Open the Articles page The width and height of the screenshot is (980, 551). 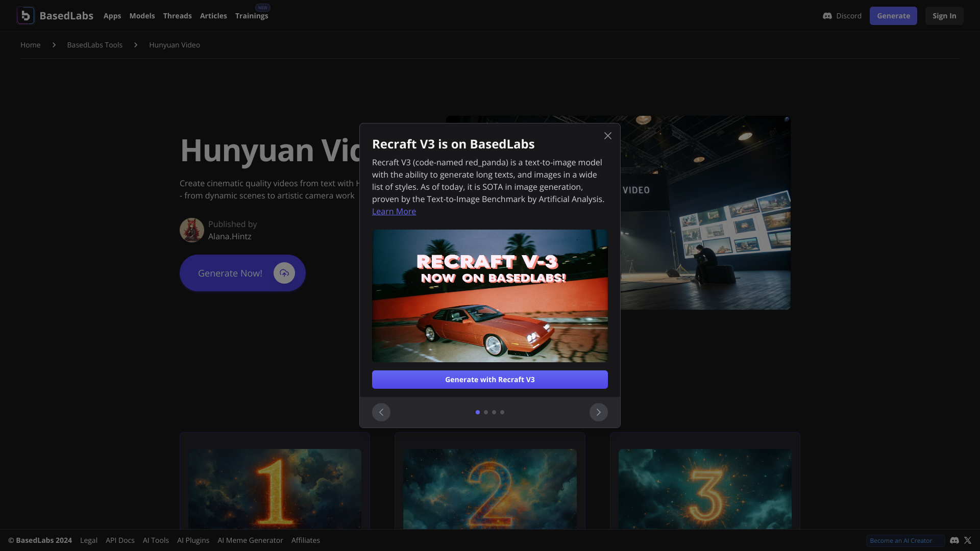(213, 16)
